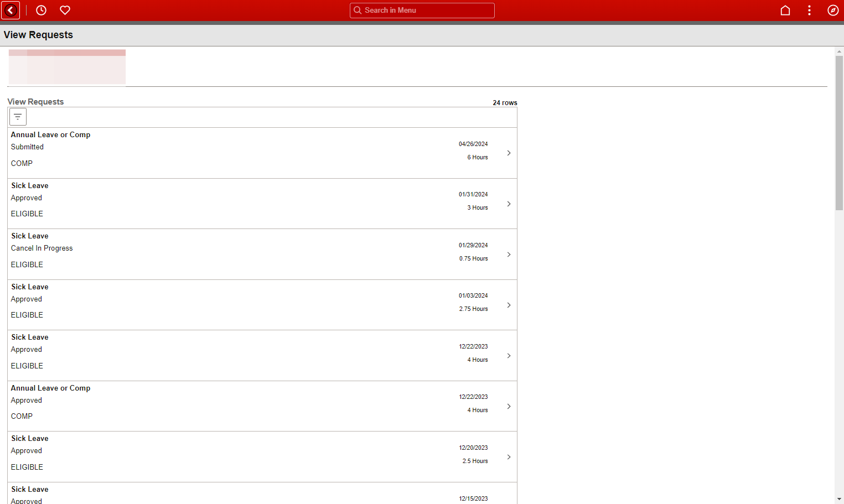This screenshot has height=504, width=844.
Task: Expand the 01/29/2024 Sick Leave chevron
Action: [509, 254]
